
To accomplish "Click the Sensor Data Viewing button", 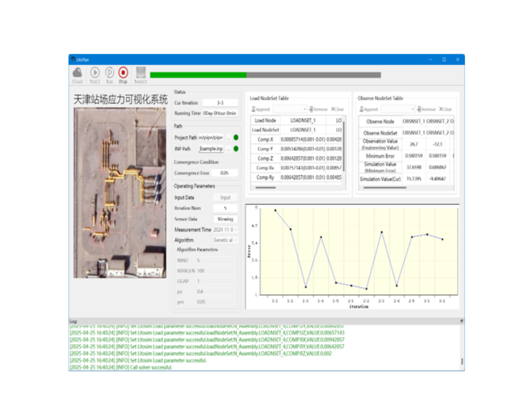I will tap(225, 219).
